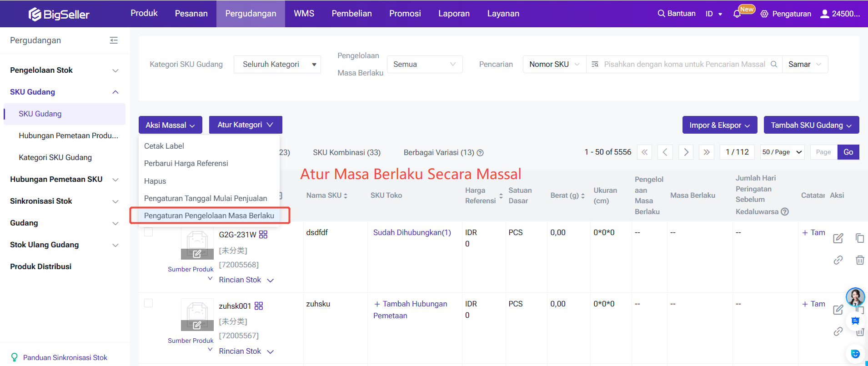Switch to the SKU Kombinasi tab
The height and width of the screenshot is (366, 868).
[346, 152]
